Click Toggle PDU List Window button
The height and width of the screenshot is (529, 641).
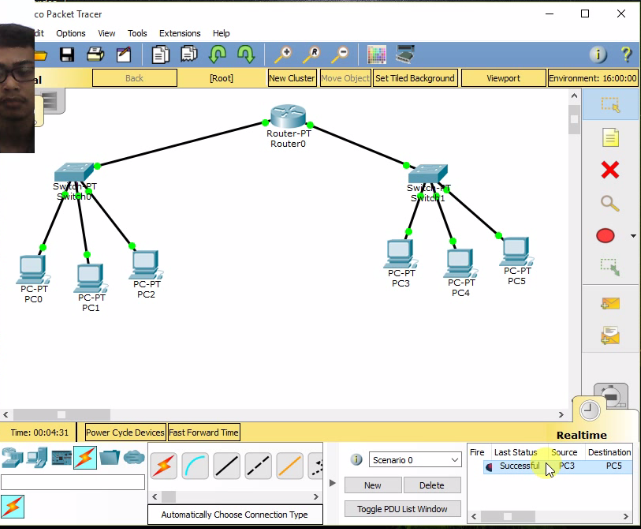402,509
